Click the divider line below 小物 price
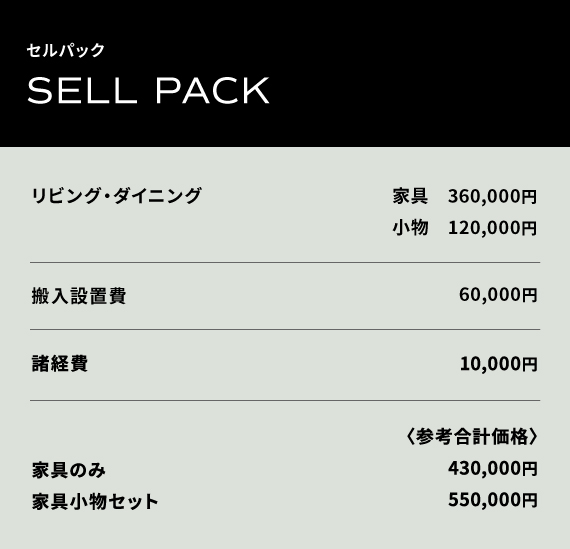 click(x=285, y=262)
